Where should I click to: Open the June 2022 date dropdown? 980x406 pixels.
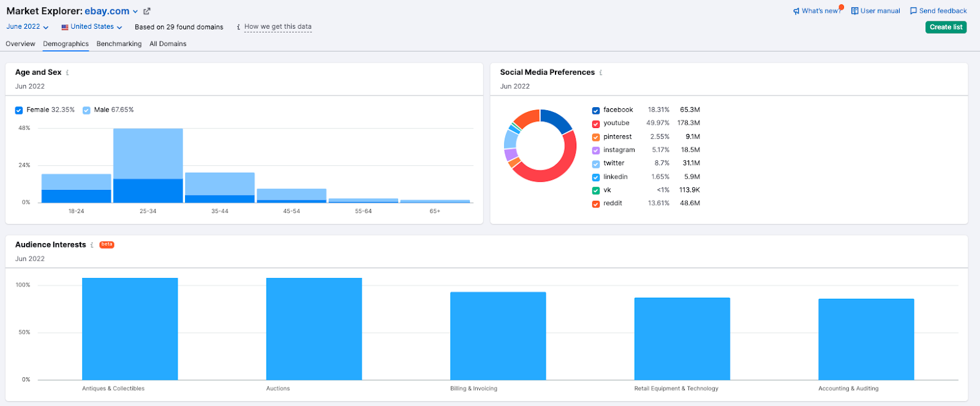click(x=28, y=27)
